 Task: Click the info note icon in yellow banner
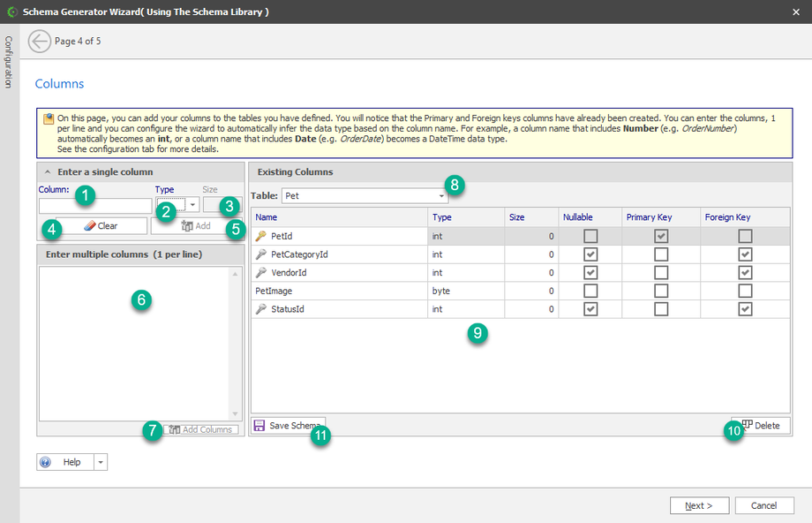(x=49, y=117)
